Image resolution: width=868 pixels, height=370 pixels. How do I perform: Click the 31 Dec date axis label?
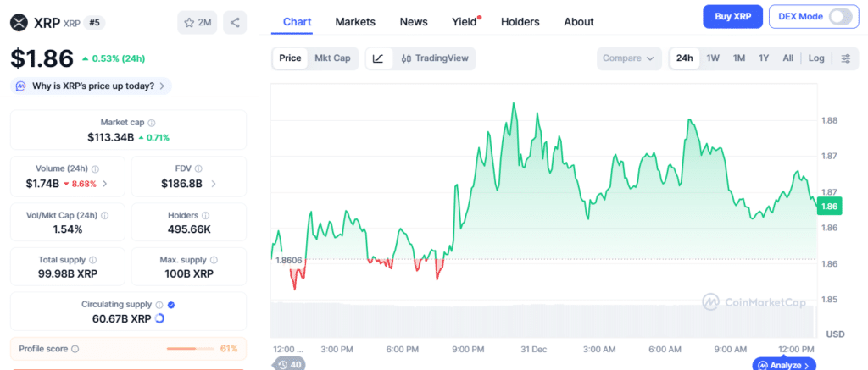(533, 350)
